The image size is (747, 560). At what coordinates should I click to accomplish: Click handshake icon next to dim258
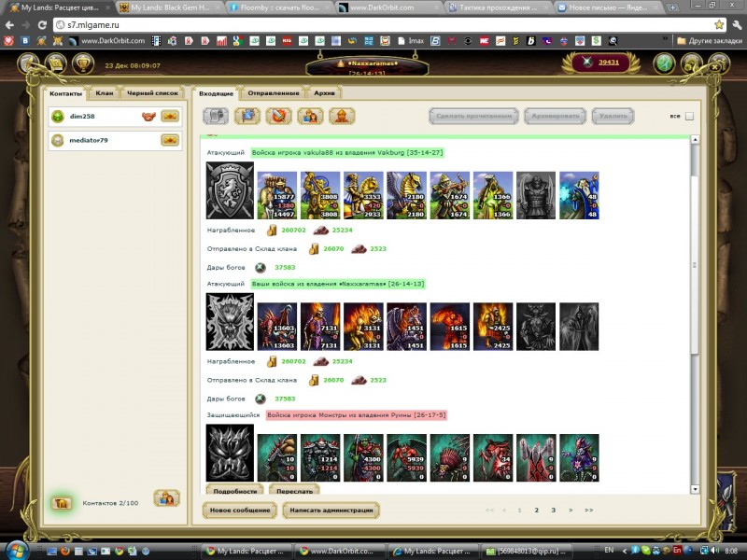point(149,116)
